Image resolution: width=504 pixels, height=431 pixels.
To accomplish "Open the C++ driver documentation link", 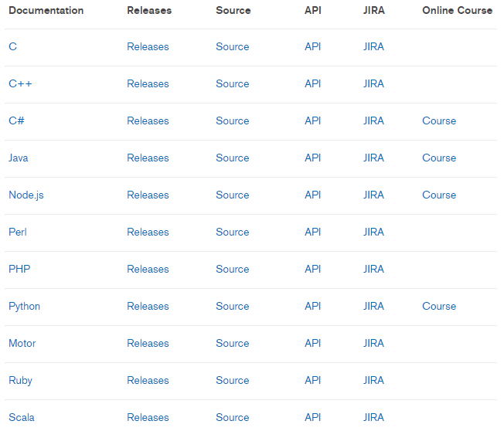I will tap(20, 84).
